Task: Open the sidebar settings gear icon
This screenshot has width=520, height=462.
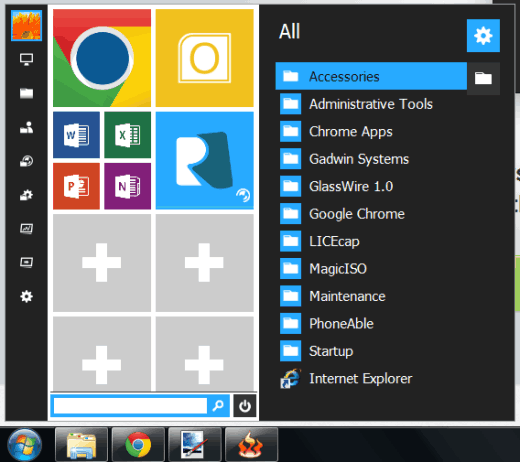Action: (26, 296)
